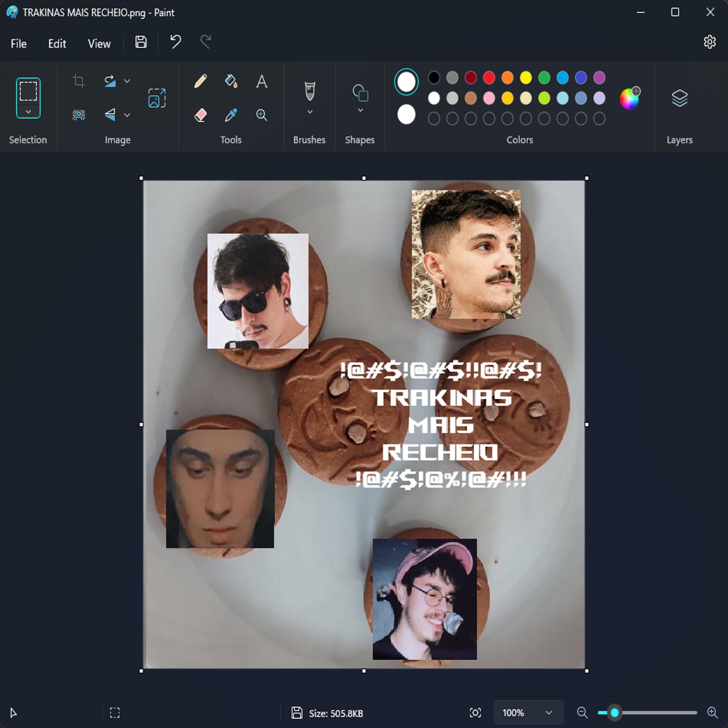Click the TRAKINAS text on canvas
This screenshot has height=728, width=728.
click(442, 397)
